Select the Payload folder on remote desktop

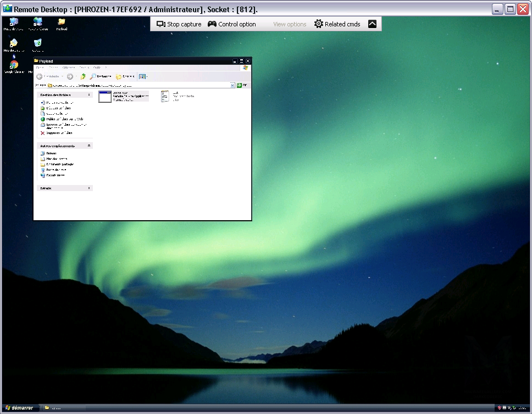62,23
